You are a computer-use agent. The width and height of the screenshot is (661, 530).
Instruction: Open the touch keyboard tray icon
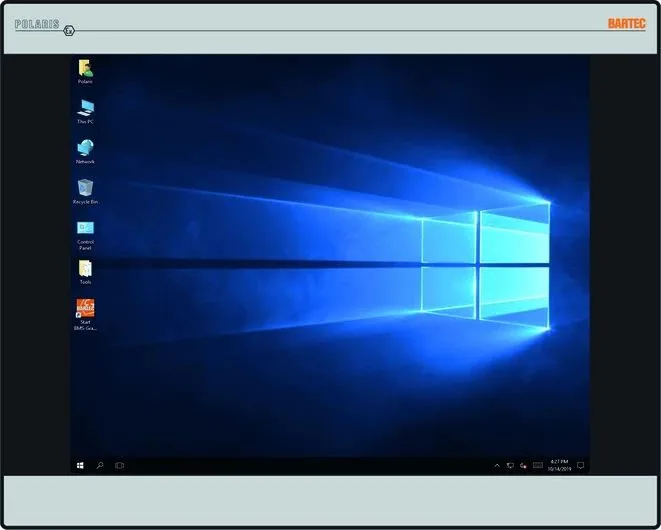pos(537,466)
